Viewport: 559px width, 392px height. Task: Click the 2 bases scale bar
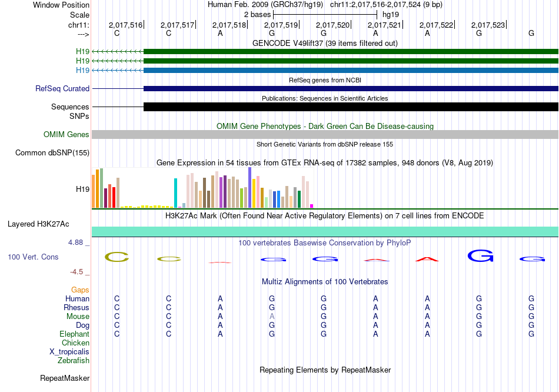click(x=325, y=15)
